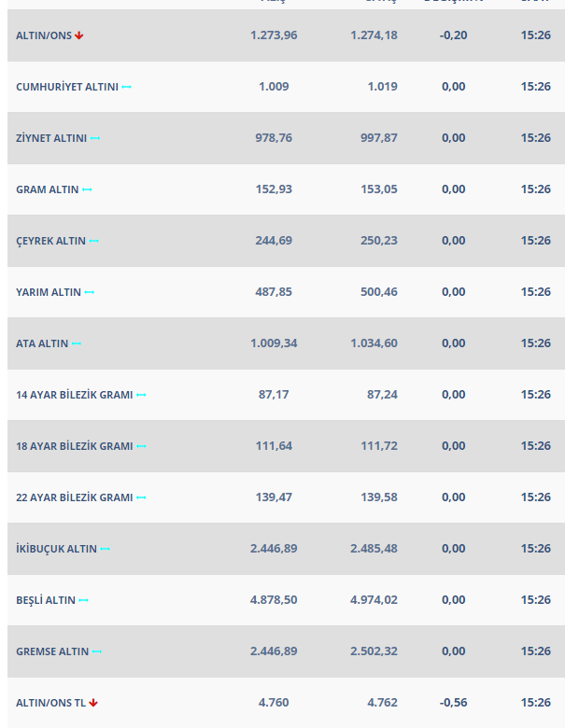The height and width of the screenshot is (728, 565).
Task: Click the cyan arrow next to İKİBUÇUK ALTIN
Action: click(x=105, y=549)
